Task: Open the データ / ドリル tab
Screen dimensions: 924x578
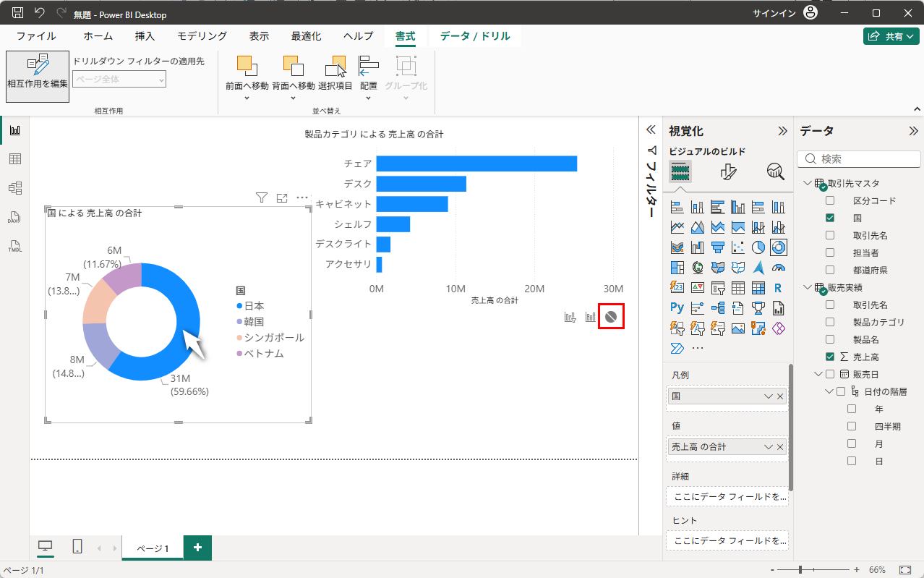Action: pyautogui.click(x=475, y=36)
